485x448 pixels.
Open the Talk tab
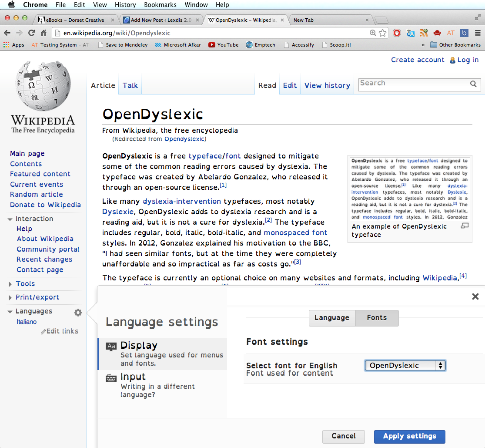pyautogui.click(x=130, y=85)
